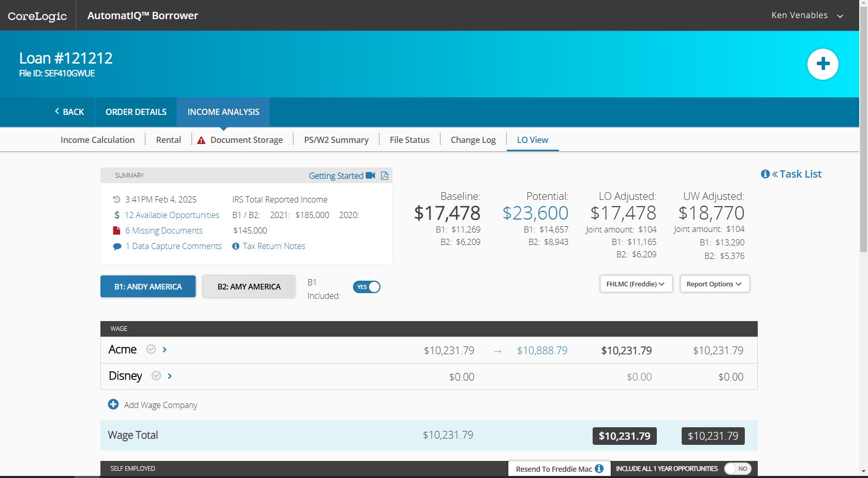Open Getting Started video camera icon
This screenshot has height=478, width=868.
click(x=370, y=176)
